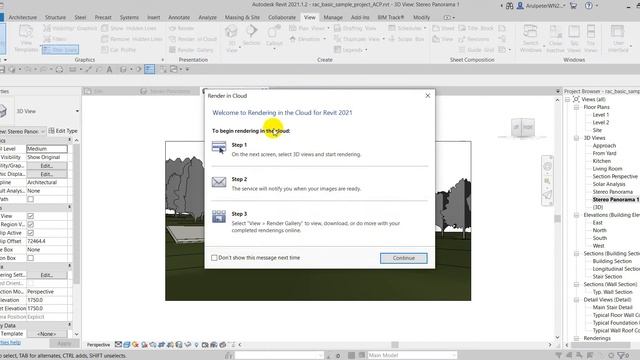Collapse the 3D Views tree node
The height and width of the screenshot is (360, 640).
click(576, 138)
